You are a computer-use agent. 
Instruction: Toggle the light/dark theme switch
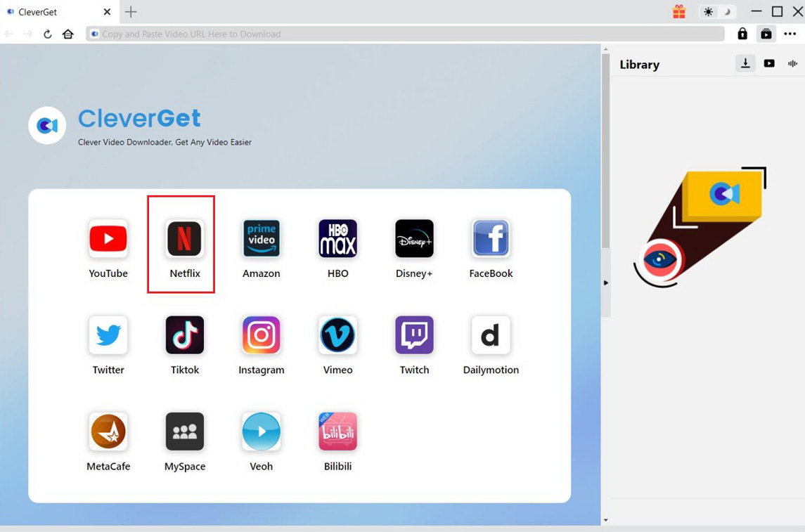(x=717, y=12)
